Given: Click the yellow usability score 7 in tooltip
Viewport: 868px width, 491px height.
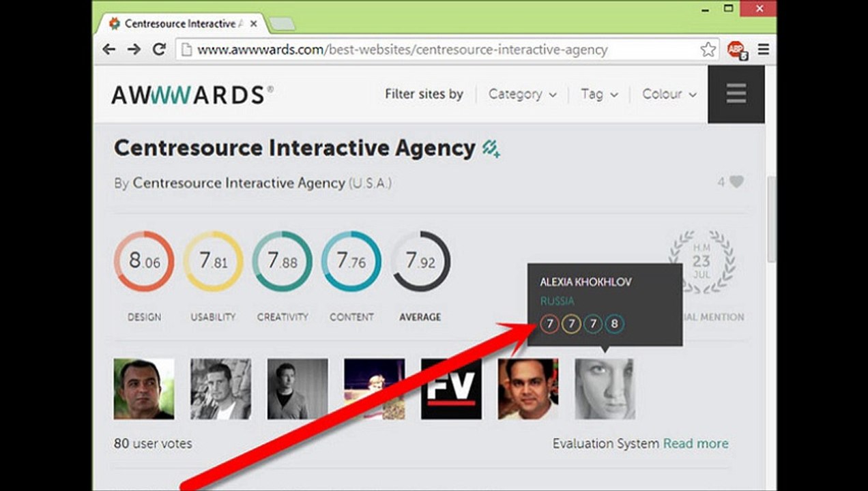Looking at the screenshot, I should coord(571,324).
